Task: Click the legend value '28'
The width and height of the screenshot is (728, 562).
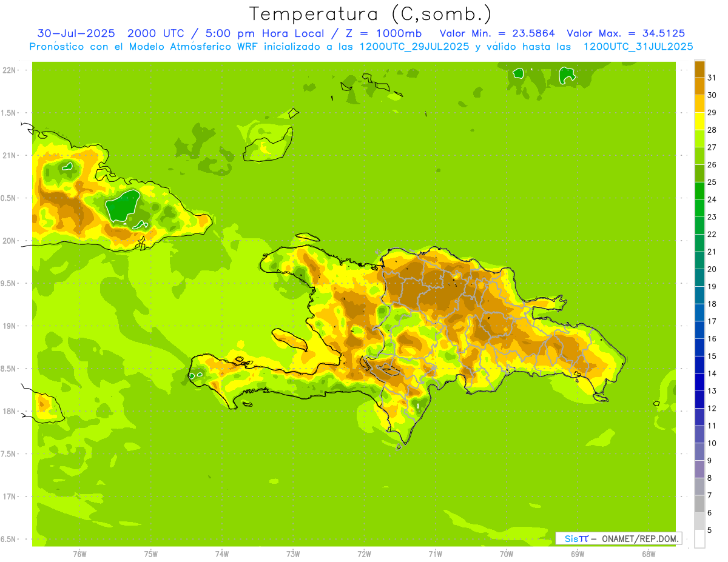Action: (x=712, y=130)
